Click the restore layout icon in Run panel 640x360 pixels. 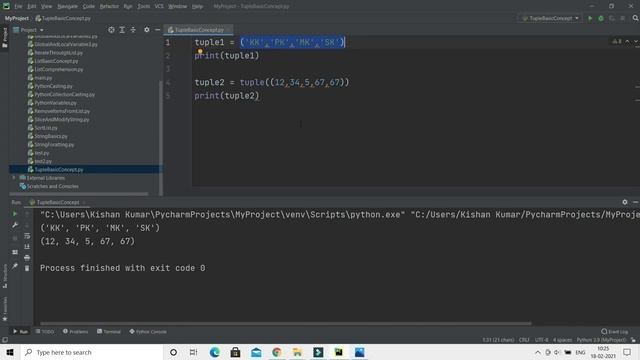pyautogui.click(x=15, y=252)
